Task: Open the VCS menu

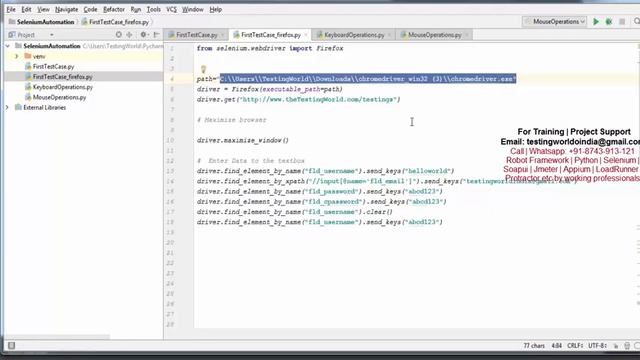Action: tap(171, 9)
